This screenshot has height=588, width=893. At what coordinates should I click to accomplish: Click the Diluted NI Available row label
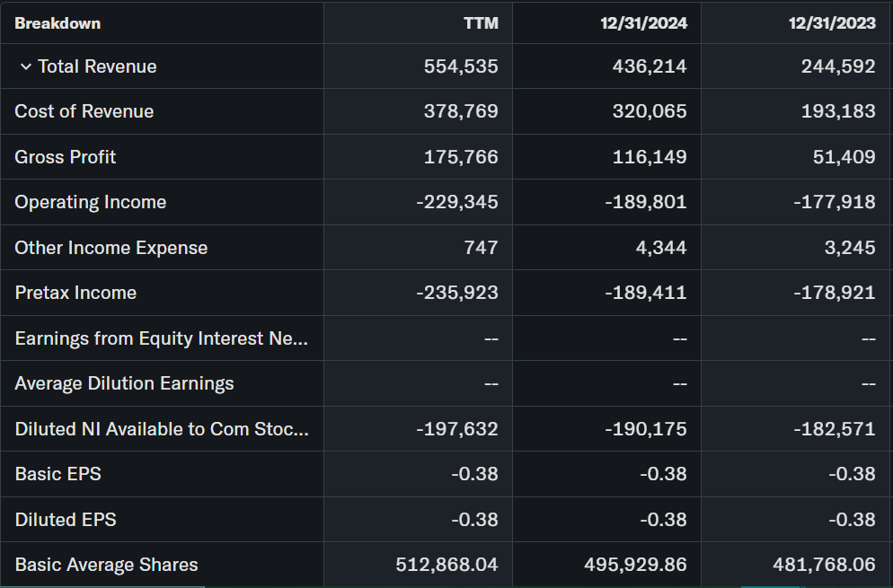(162, 429)
